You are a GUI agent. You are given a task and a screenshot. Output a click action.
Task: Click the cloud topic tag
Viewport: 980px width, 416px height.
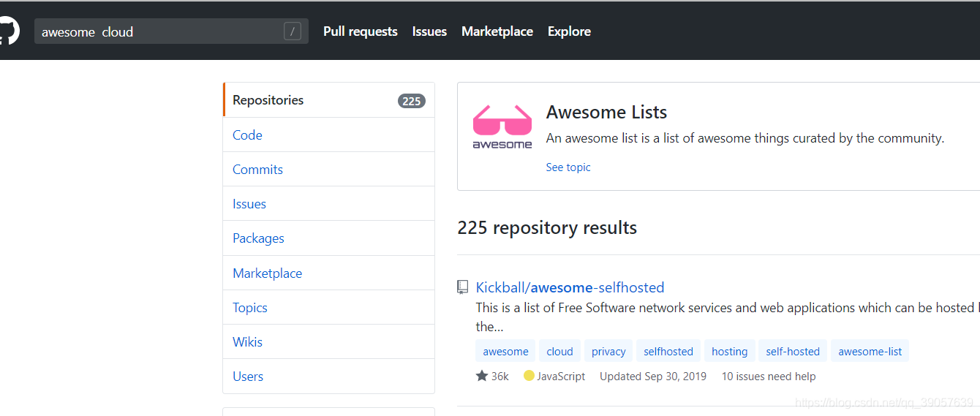(560, 351)
